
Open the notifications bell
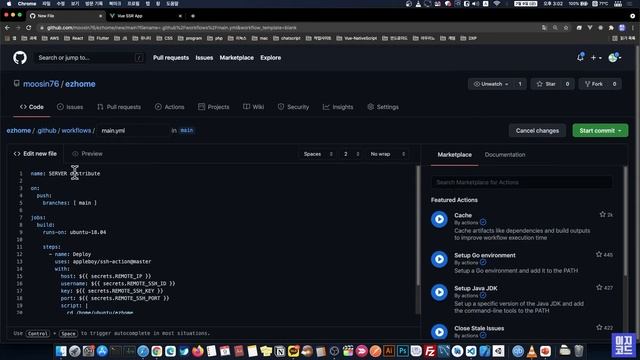pyautogui.click(x=580, y=58)
